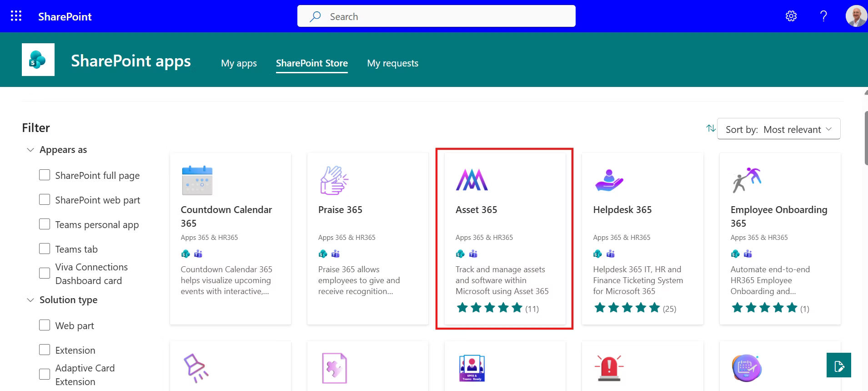The width and height of the screenshot is (868, 391).
Task: Click SharePoint badge on Employee Onboarding 365 card
Action: [x=735, y=254]
